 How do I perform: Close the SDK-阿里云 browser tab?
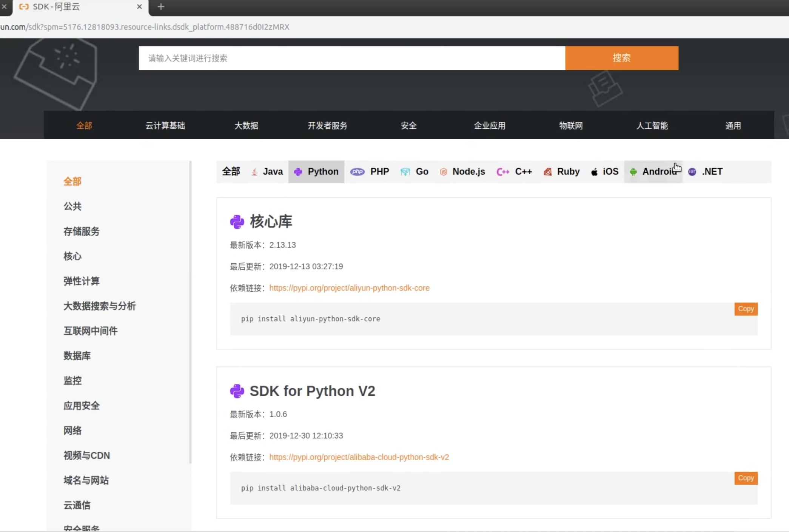coord(139,7)
